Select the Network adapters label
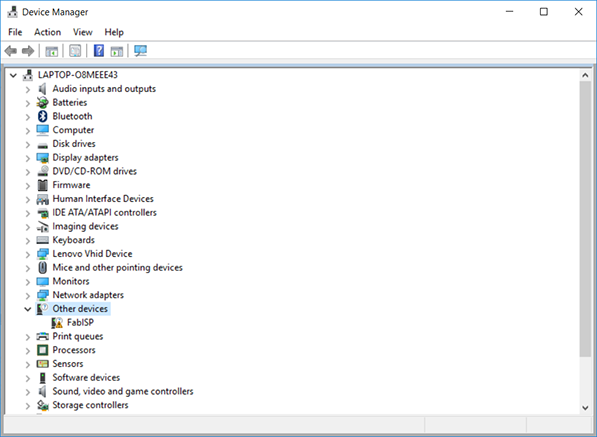Image resolution: width=597 pixels, height=437 pixels. point(88,295)
